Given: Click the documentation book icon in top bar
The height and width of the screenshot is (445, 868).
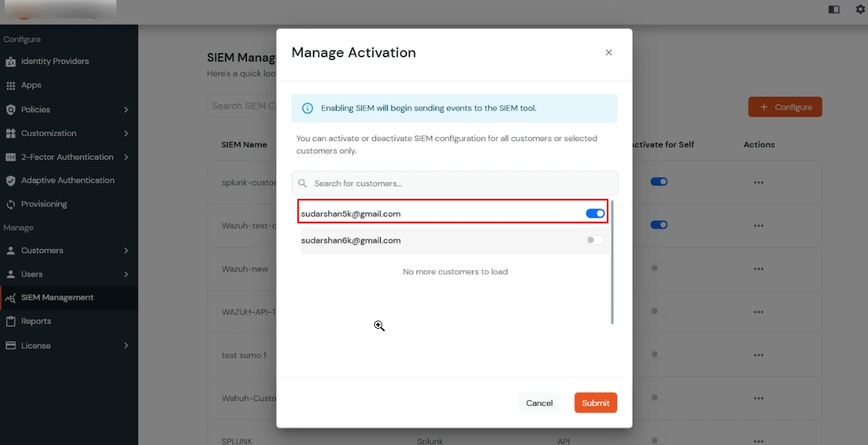Looking at the screenshot, I should (x=834, y=9).
